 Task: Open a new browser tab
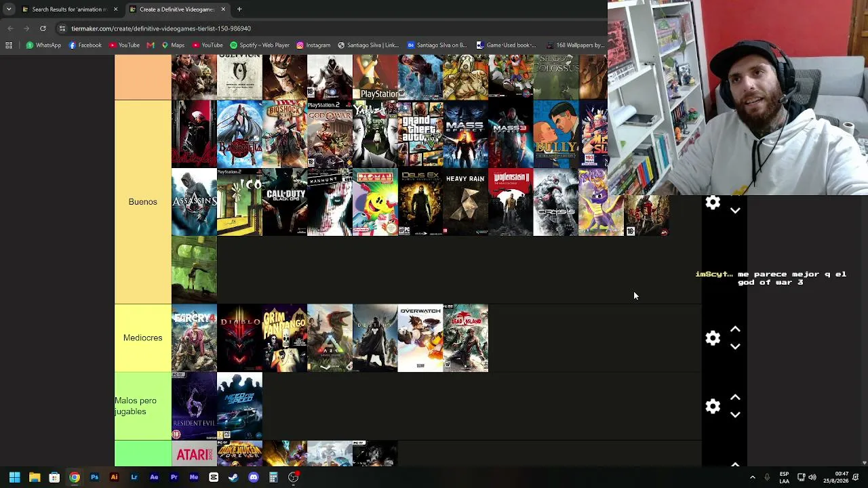click(x=239, y=9)
